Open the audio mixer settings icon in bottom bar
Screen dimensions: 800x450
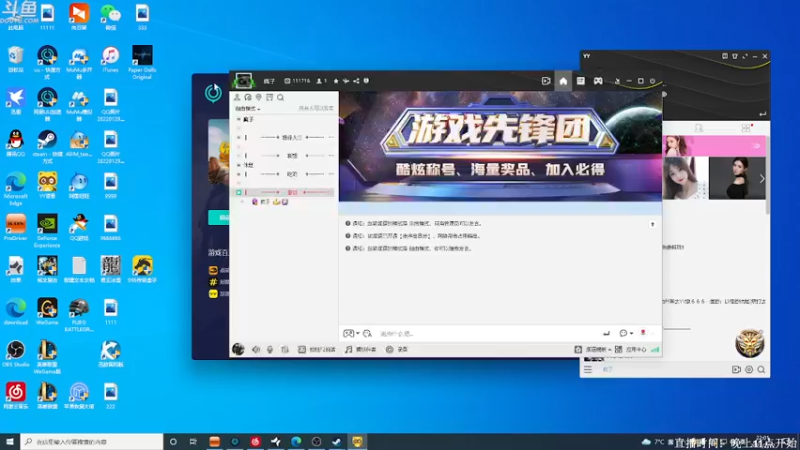click(x=285, y=349)
